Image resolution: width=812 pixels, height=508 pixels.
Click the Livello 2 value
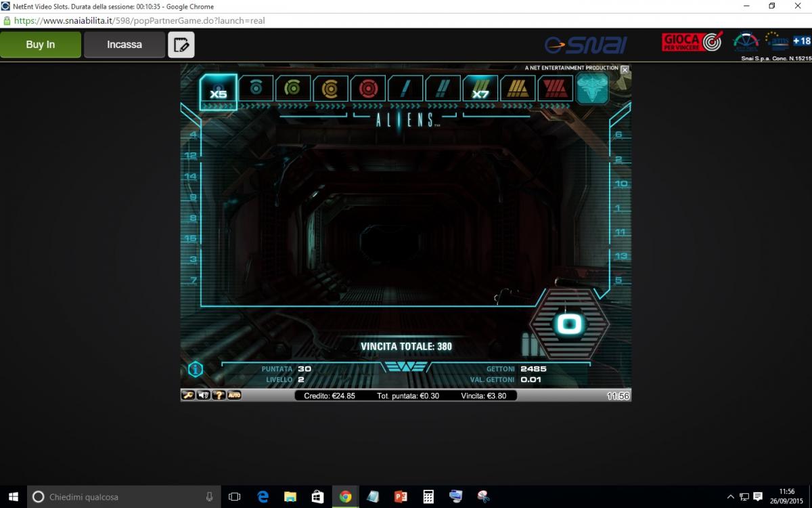click(301, 380)
